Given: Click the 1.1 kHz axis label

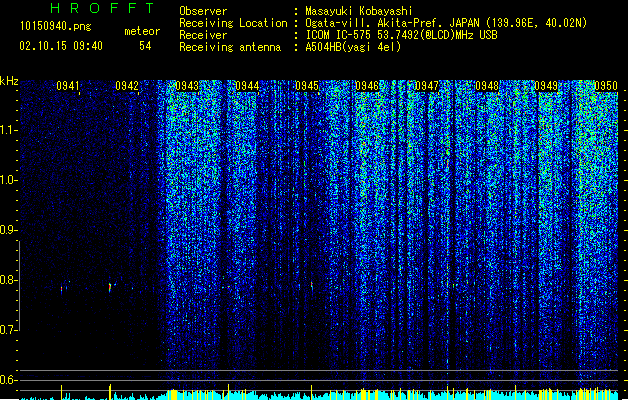Looking at the screenshot, I should click(9, 130).
